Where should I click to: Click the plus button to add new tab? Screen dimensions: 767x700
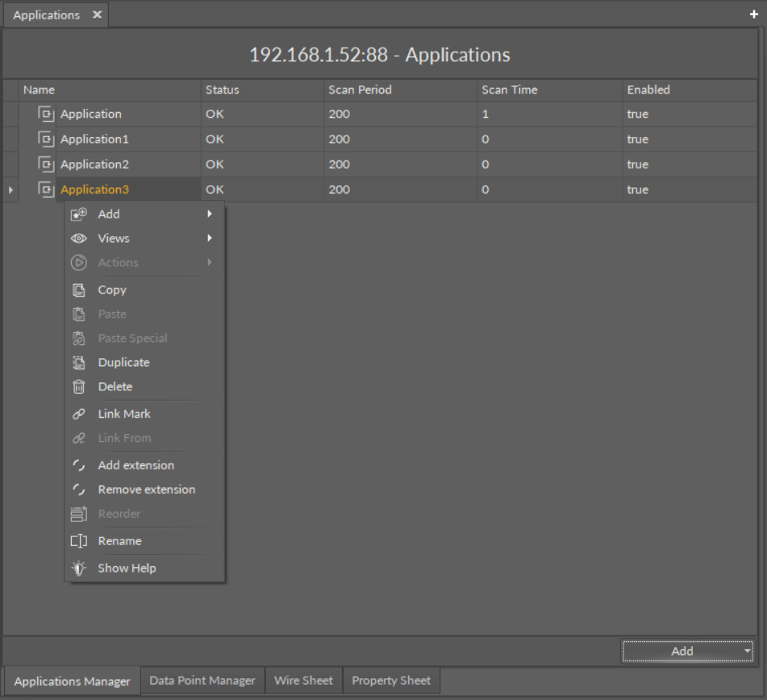(x=754, y=15)
